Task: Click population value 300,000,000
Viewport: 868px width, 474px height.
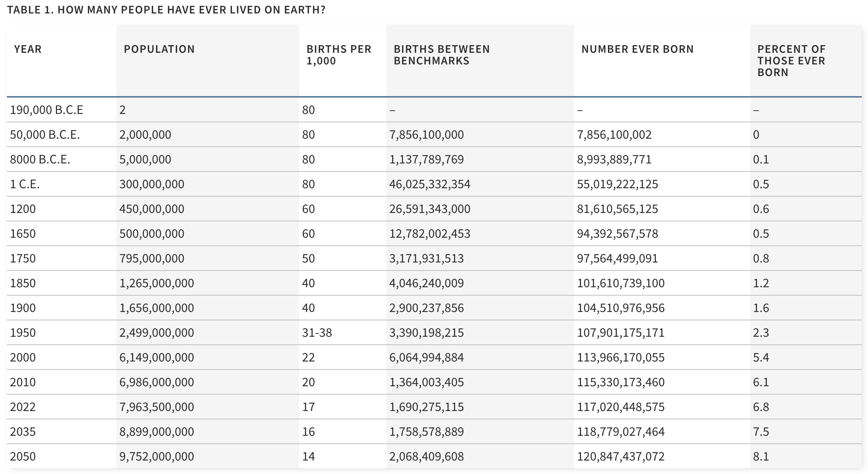Action: pyautogui.click(x=152, y=184)
